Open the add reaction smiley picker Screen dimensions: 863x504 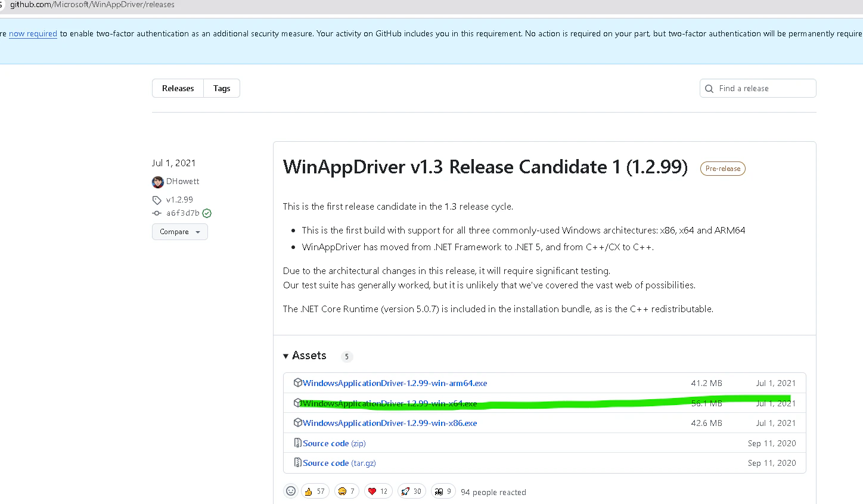pos(291,491)
